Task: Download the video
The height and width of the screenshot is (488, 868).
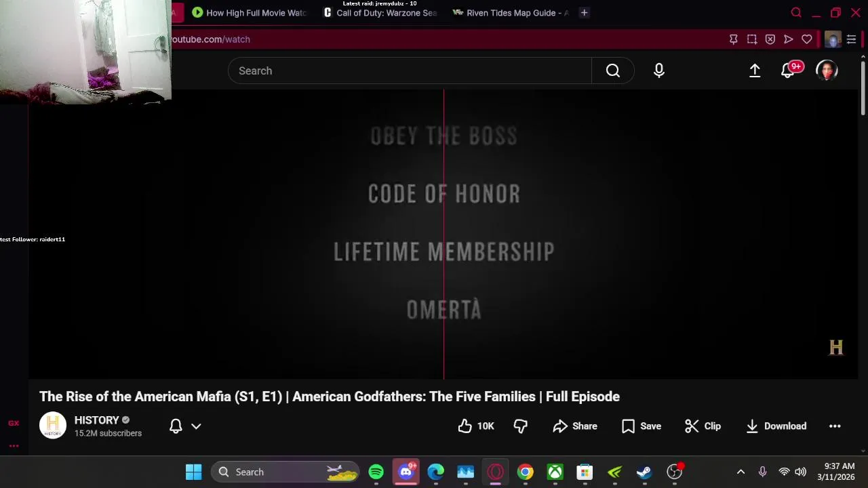Action: pos(776,426)
